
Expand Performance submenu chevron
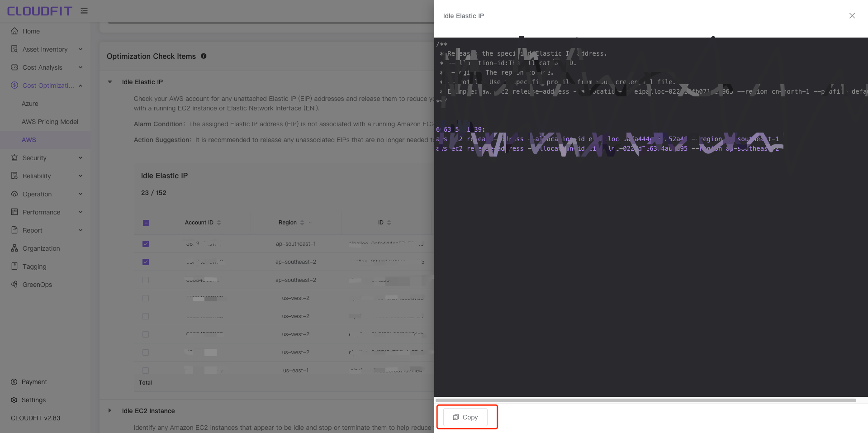pos(81,212)
